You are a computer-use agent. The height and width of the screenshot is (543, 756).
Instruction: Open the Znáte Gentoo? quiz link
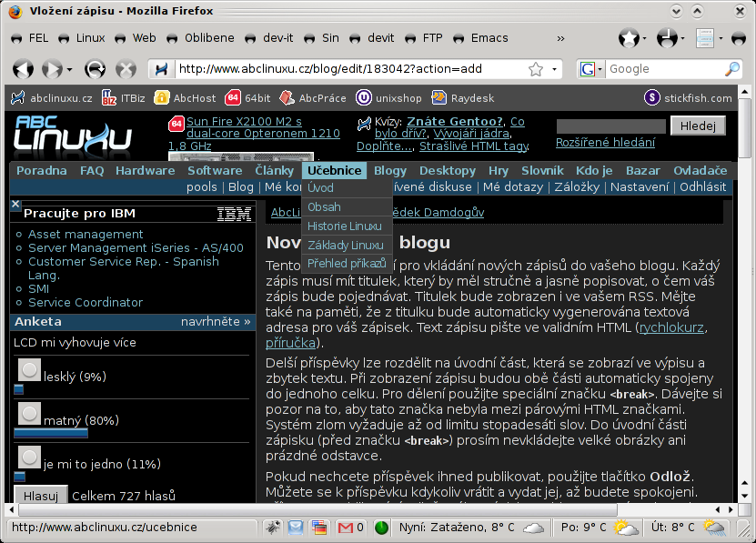[x=455, y=122]
